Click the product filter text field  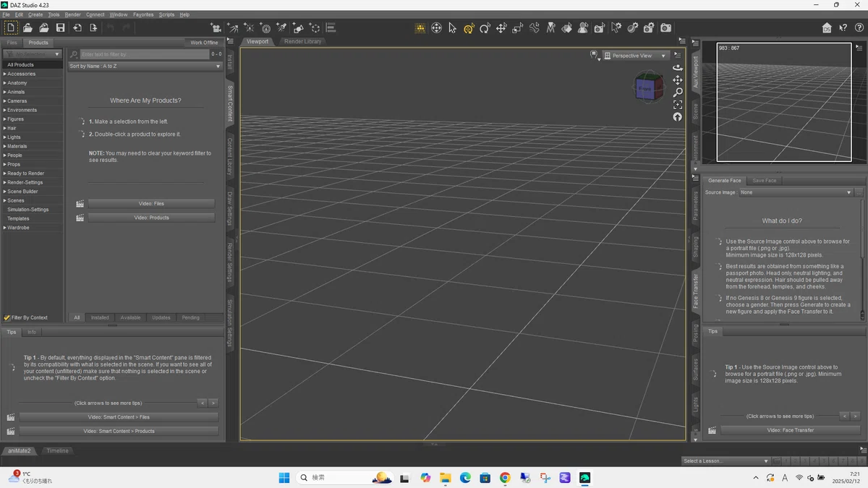(145, 54)
